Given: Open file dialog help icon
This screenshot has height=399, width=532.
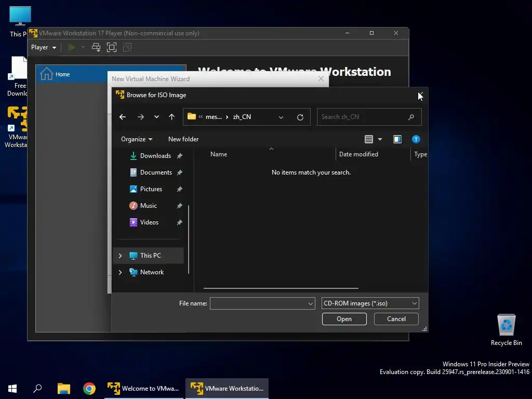Looking at the screenshot, I should tap(416, 139).
